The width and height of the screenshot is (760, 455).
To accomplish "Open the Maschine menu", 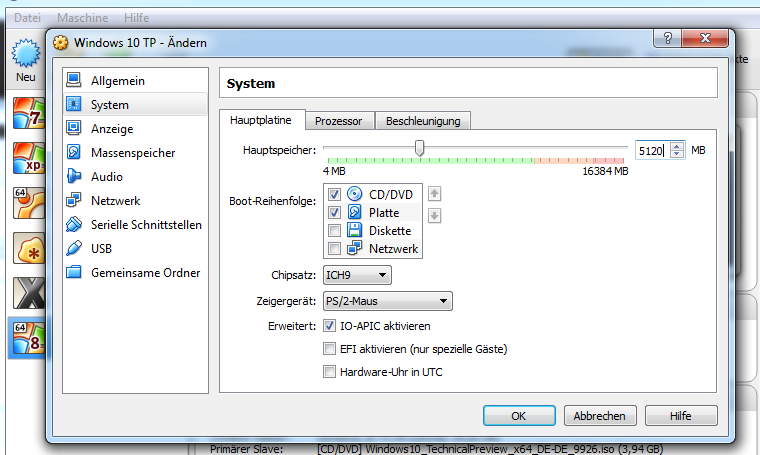I will click(x=83, y=18).
